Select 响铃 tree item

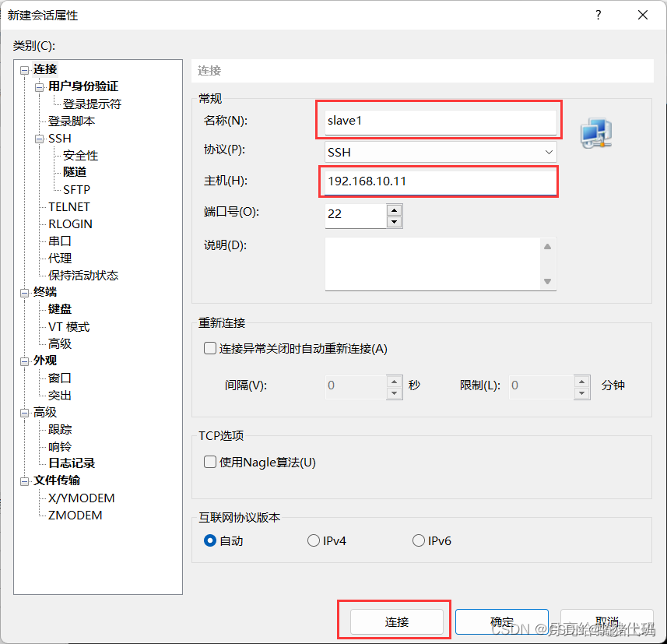coord(60,447)
